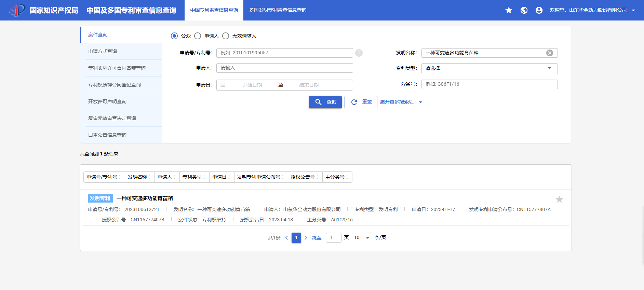
Task: Click 跳至 jump link in pagination
Action: tap(317, 238)
